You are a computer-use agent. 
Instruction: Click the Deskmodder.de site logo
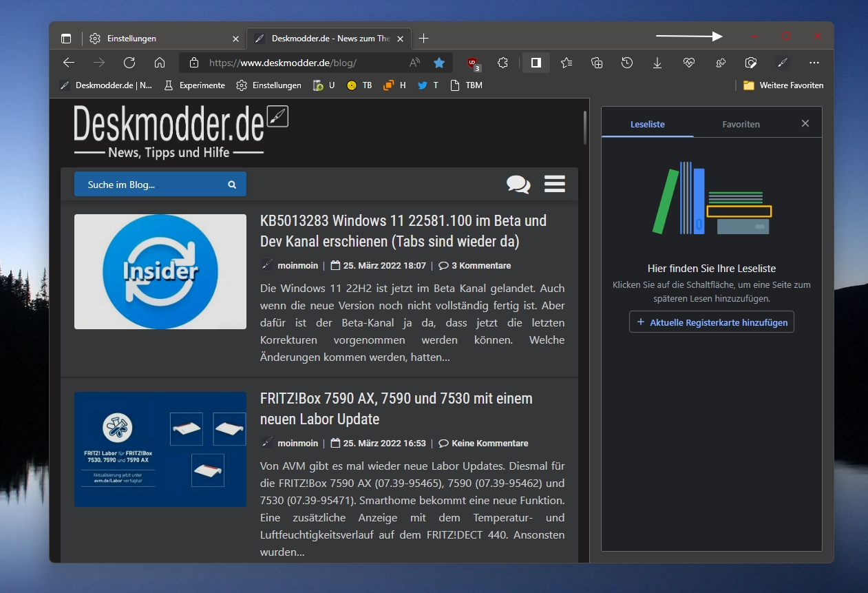coord(180,132)
